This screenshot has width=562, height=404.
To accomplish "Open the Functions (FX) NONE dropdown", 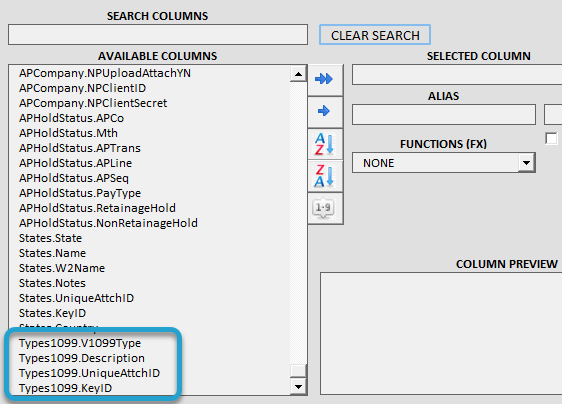I will [444, 163].
